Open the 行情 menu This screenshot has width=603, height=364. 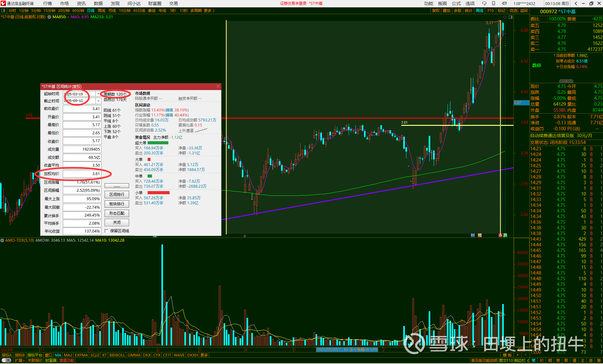[x=47, y=3]
